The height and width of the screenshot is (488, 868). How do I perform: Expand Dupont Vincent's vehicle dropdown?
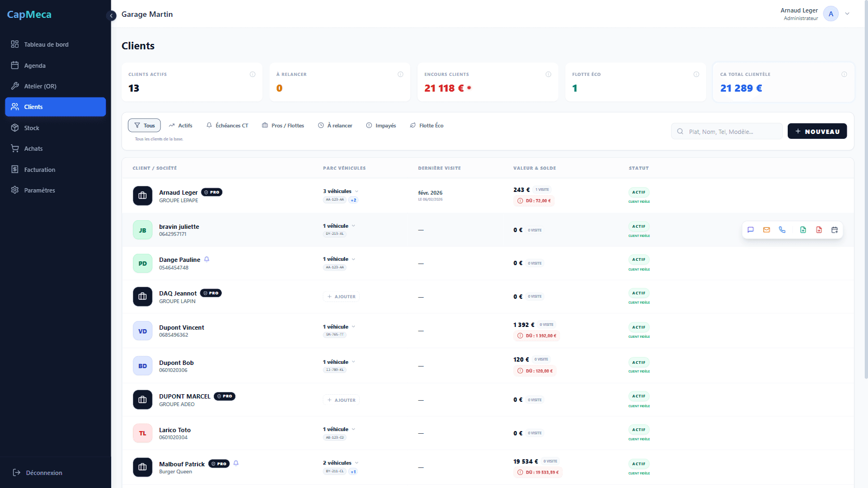(x=354, y=326)
